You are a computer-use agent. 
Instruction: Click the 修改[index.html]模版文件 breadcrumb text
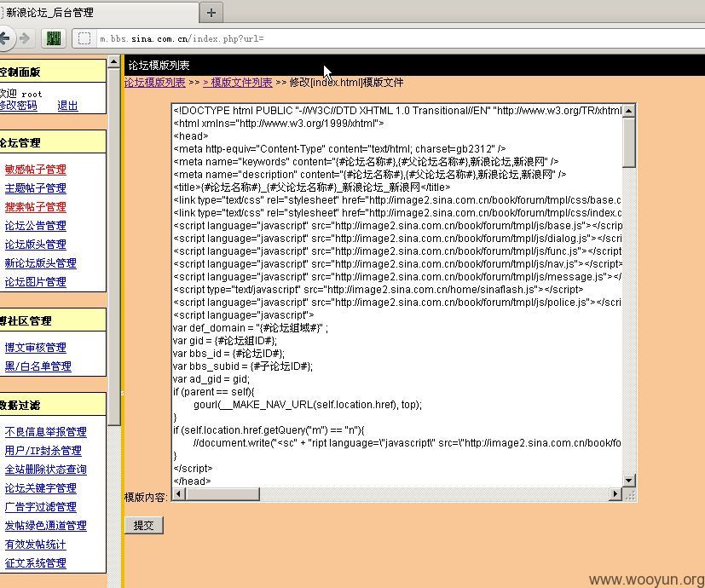[x=346, y=83]
